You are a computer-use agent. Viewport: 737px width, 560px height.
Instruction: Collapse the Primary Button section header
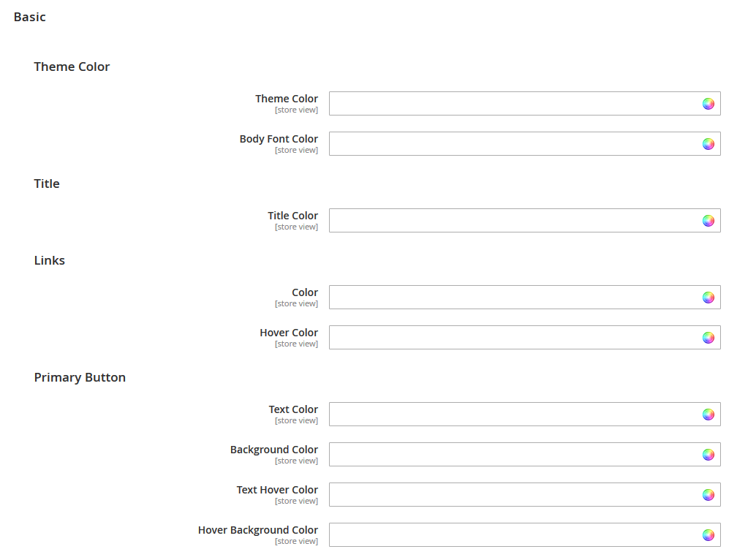tap(80, 377)
